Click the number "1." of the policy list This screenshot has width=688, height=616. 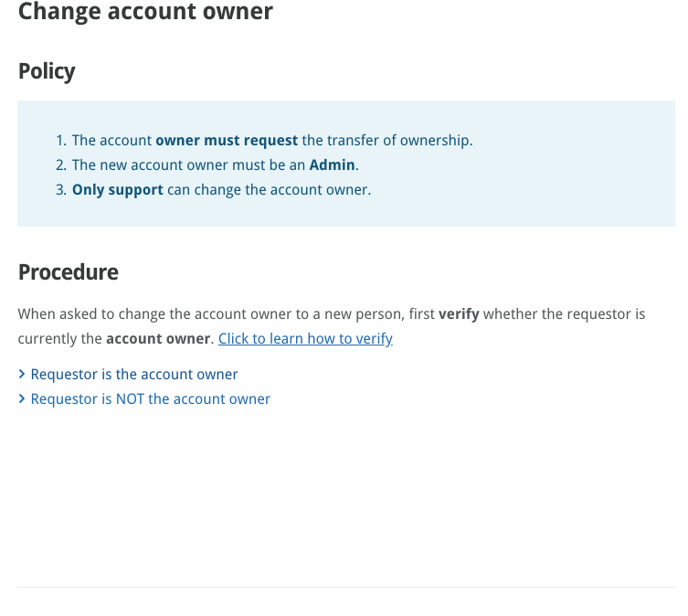pos(61,141)
